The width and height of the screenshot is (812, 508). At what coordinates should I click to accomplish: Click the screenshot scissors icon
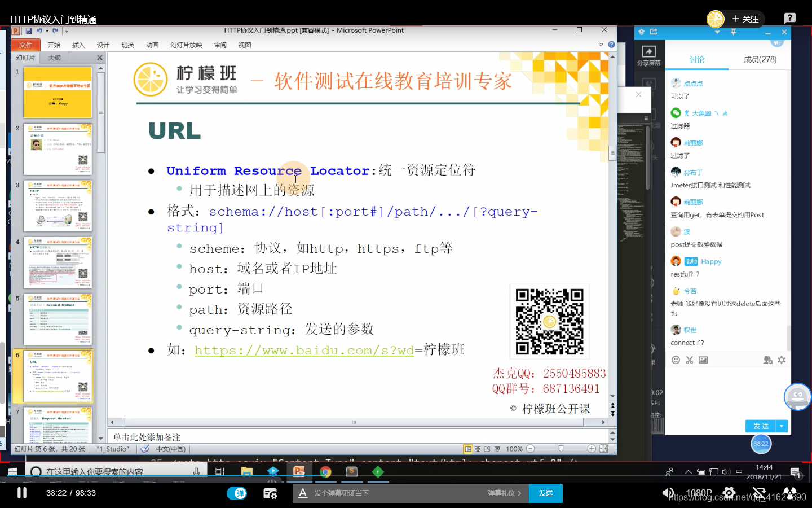[689, 360]
